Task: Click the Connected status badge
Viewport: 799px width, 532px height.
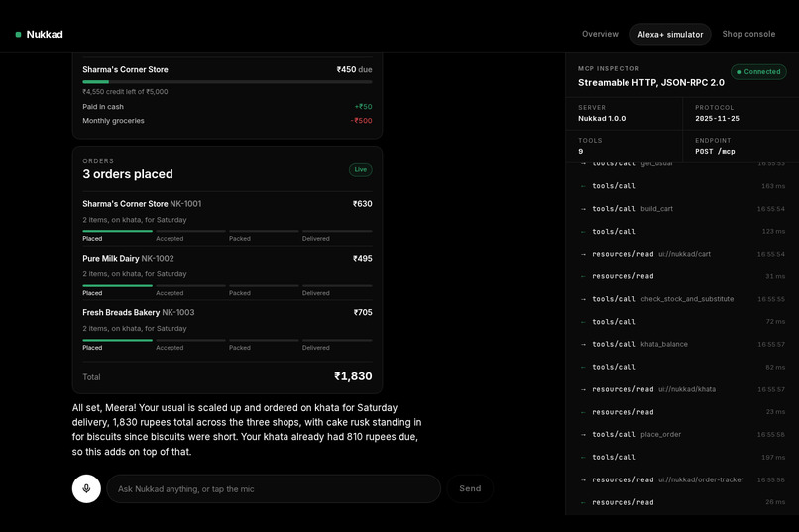Action: point(758,71)
